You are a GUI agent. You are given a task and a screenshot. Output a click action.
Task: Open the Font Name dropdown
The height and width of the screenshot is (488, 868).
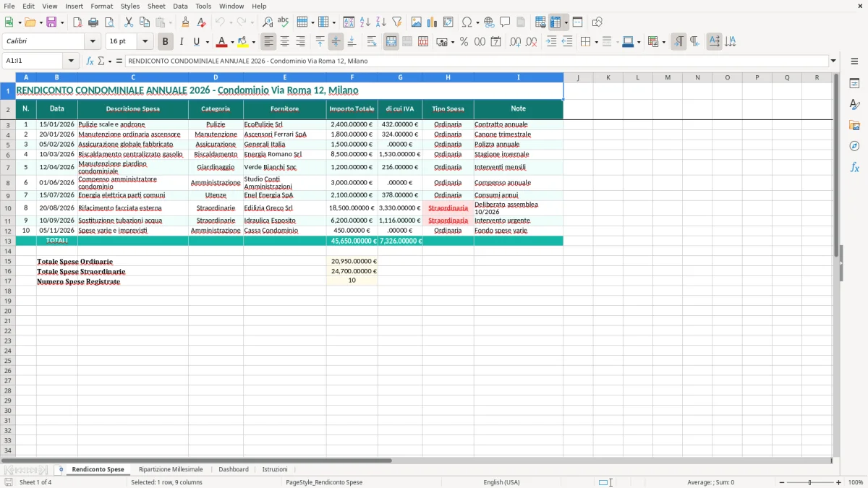coord(93,42)
